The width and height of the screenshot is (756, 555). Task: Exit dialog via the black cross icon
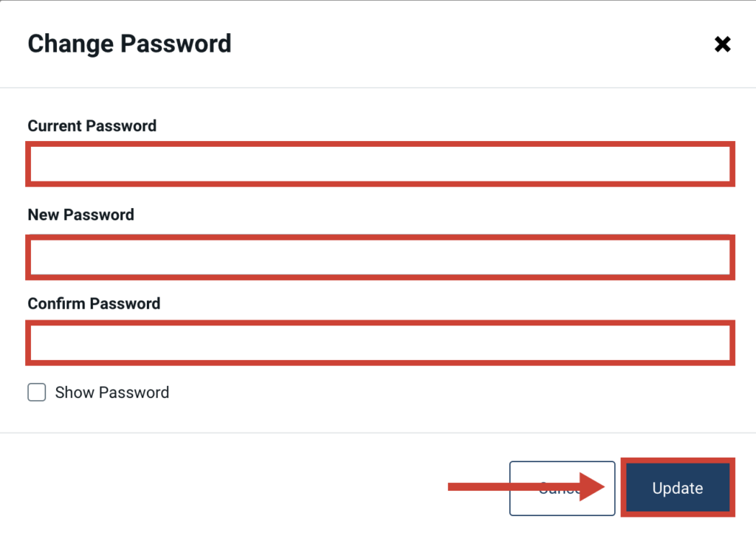722,44
